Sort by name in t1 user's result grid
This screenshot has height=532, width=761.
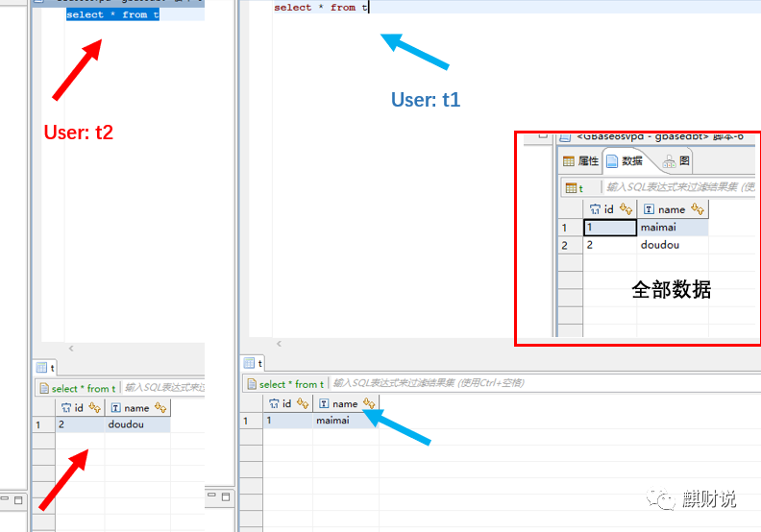click(x=369, y=403)
